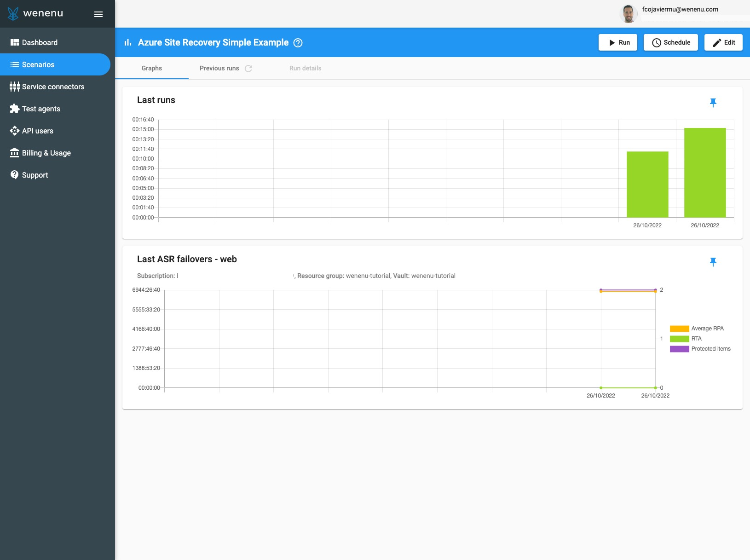Go to Test agents
Image resolution: width=750 pixels, height=560 pixels.
click(x=55, y=109)
